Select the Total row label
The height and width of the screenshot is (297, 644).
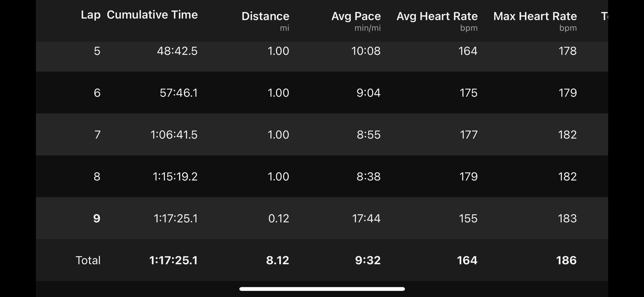point(88,260)
